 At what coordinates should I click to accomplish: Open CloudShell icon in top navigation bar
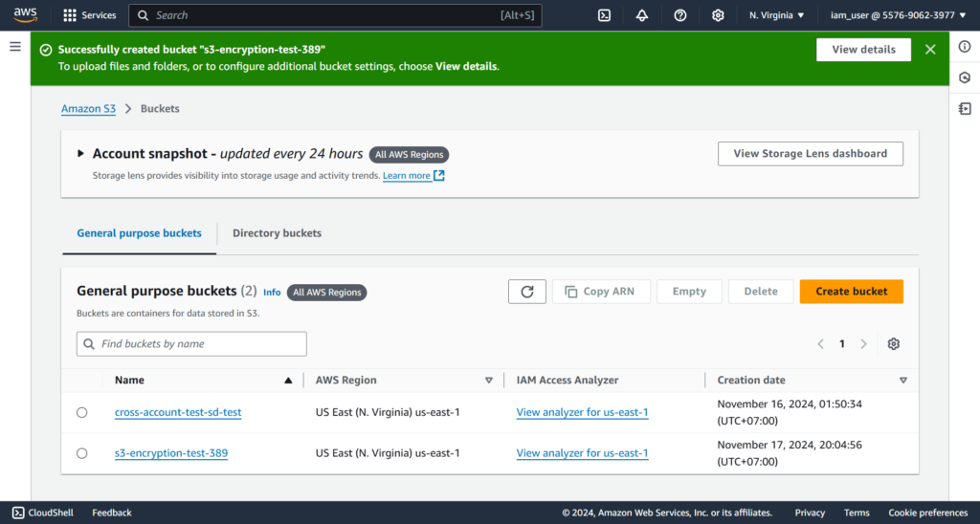tap(604, 15)
